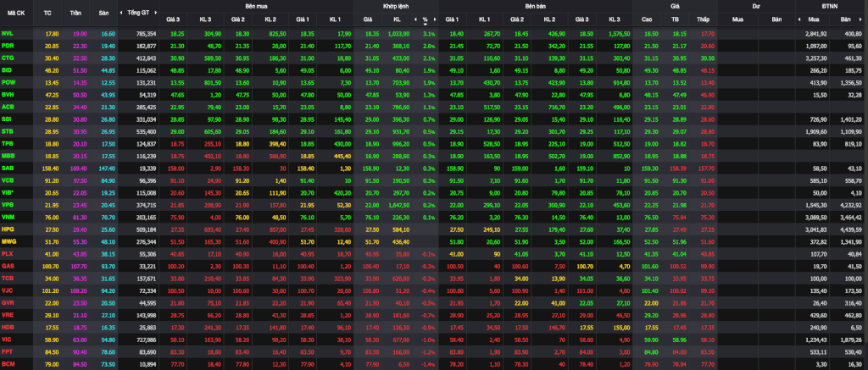Open the BCM stock symbol
The width and height of the screenshot is (868, 370).
click(x=8, y=363)
